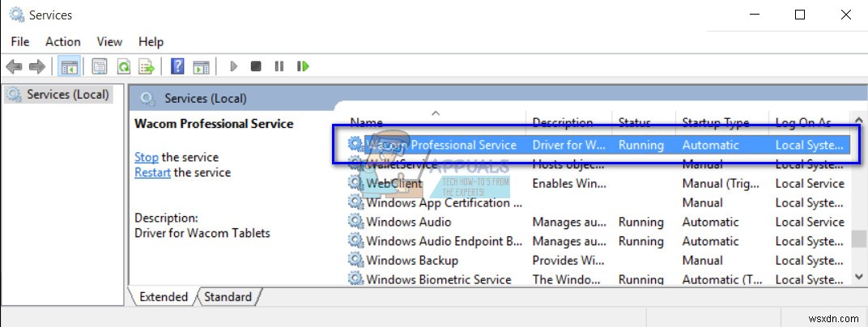Switch to the Standard tab
Screen dimensions: 868x327
coord(228,297)
